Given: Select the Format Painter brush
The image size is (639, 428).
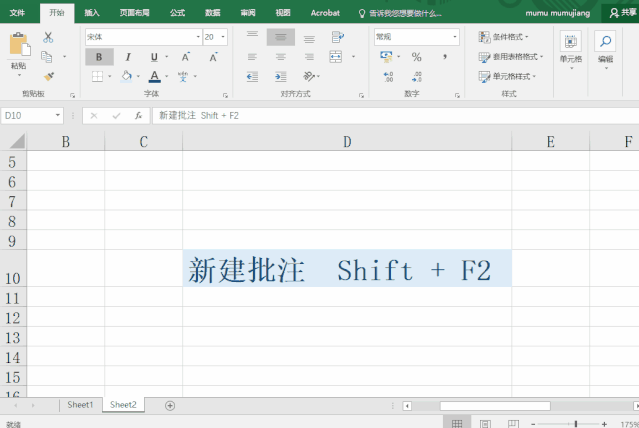Looking at the screenshot, I should 48,76.
